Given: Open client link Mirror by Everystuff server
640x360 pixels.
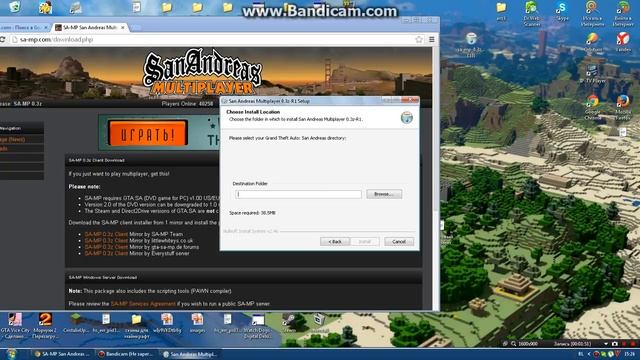Looking at the screenshot, I should (x=106, y=253).
